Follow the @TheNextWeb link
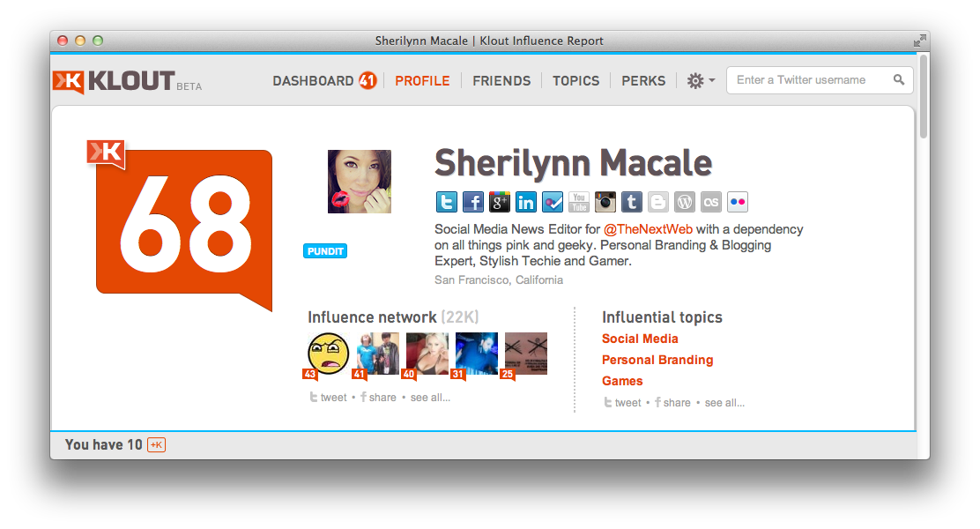Image resolution: width=980 pixels, height=529 pixels. pos(648,229)
